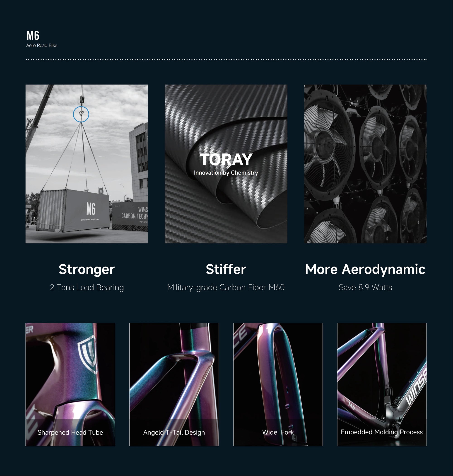Click the Stiffer heading

(226, 269)
